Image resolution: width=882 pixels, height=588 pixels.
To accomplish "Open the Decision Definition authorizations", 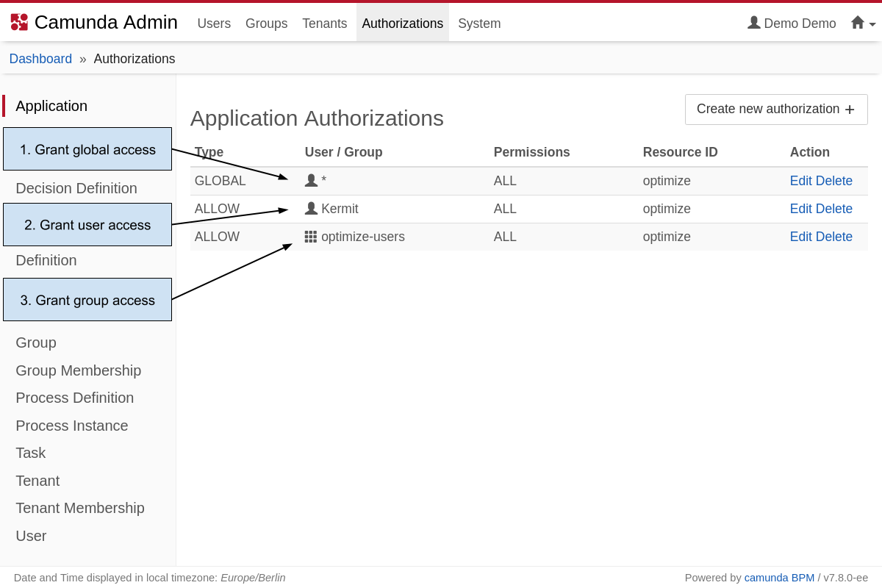I will [76, 188].
